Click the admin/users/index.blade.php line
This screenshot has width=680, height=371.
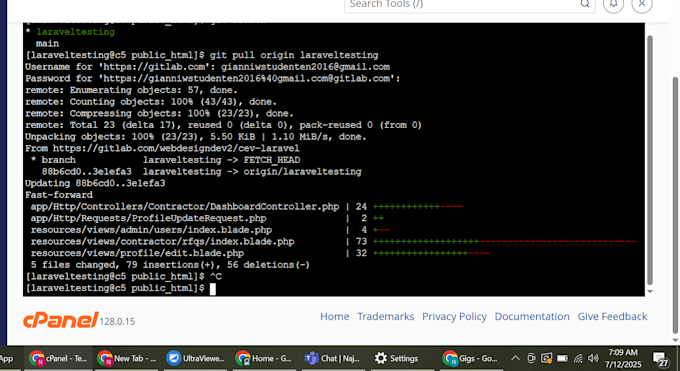[210, 230]
